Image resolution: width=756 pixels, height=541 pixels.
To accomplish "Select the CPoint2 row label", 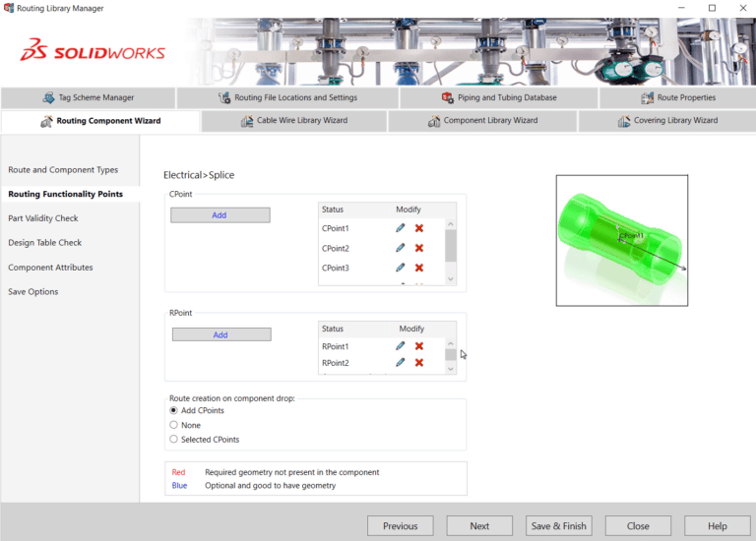I will tap(335, 249).
